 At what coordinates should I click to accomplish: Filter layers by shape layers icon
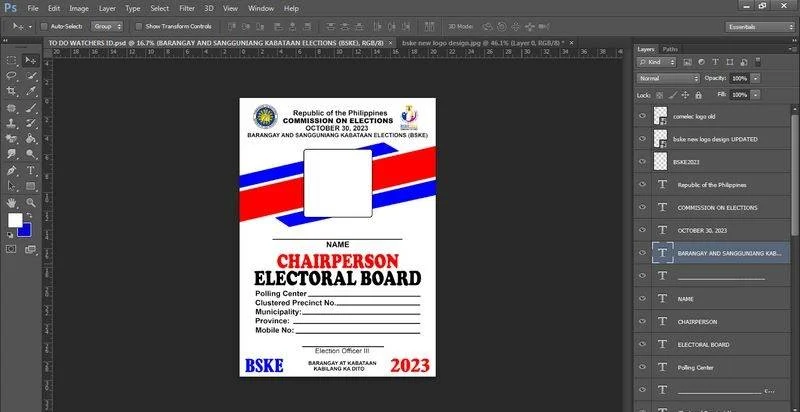point(730,62)
